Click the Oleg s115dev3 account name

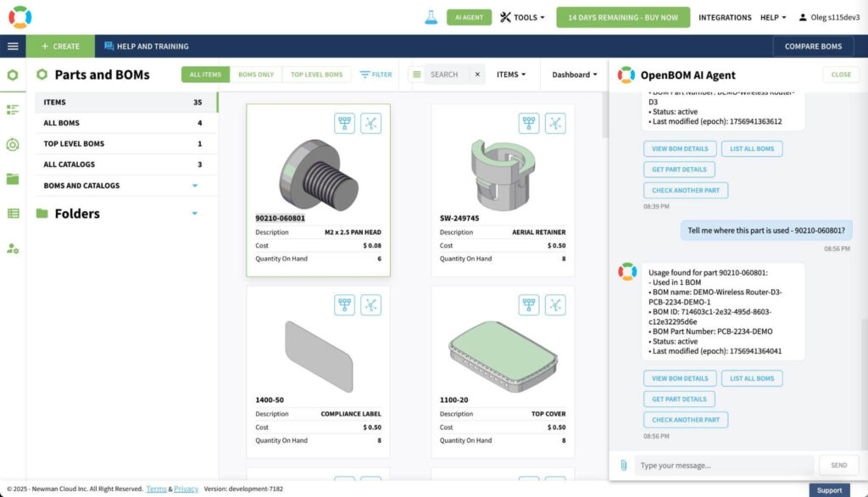tap(835, 17)
